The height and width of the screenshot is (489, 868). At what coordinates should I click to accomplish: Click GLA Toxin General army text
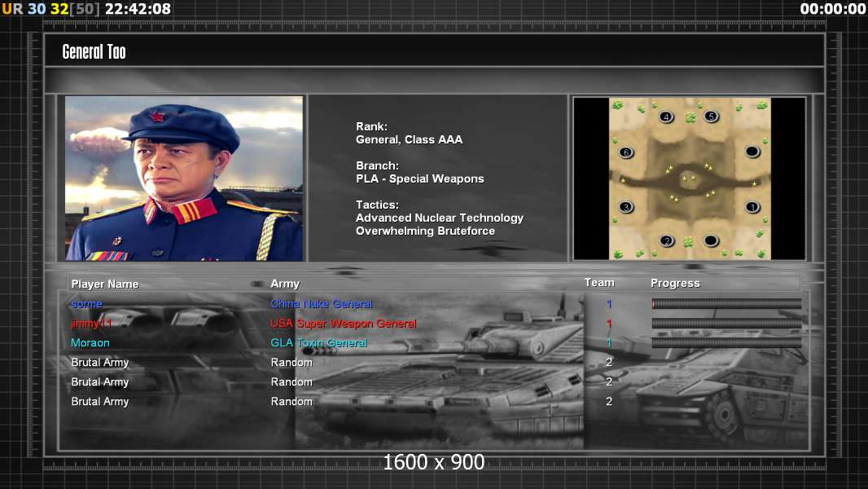click(319, 343)
